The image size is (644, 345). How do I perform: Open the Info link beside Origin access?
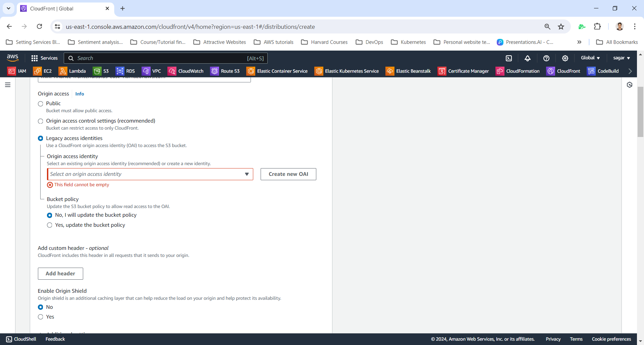(x=79, y=94)
